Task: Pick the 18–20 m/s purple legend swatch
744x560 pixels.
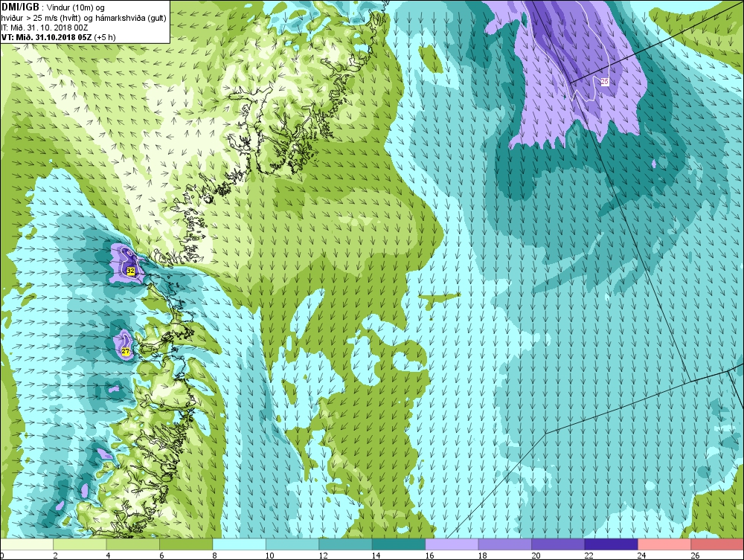Action: [x=505, y=544]
